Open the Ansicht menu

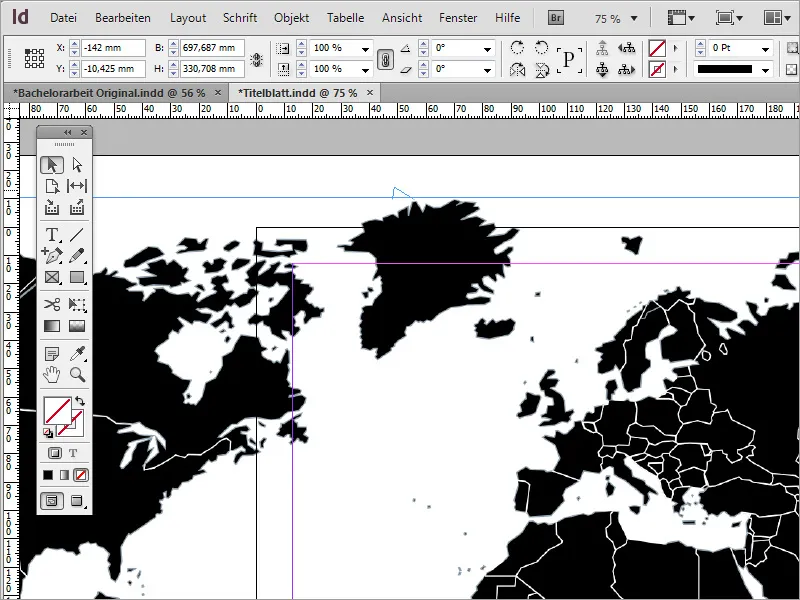coord(402,18)
